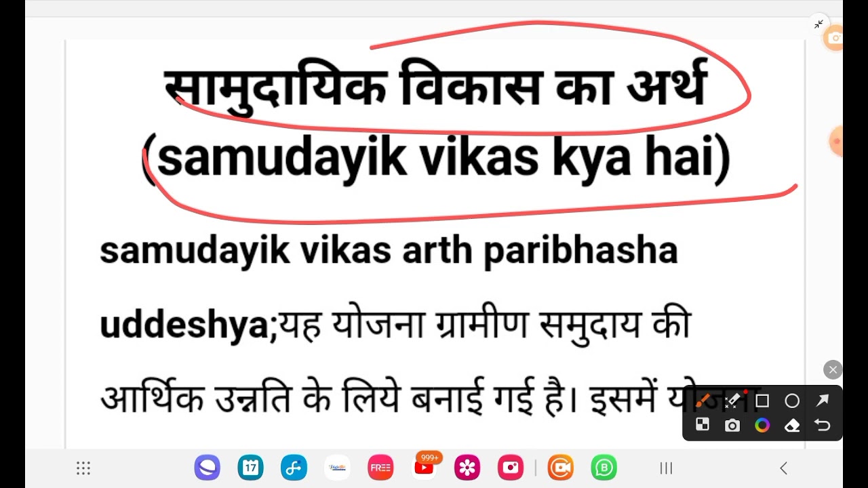Select the highlighter pen tool
Screen dimensions: 868x488
tap(732, 401)
